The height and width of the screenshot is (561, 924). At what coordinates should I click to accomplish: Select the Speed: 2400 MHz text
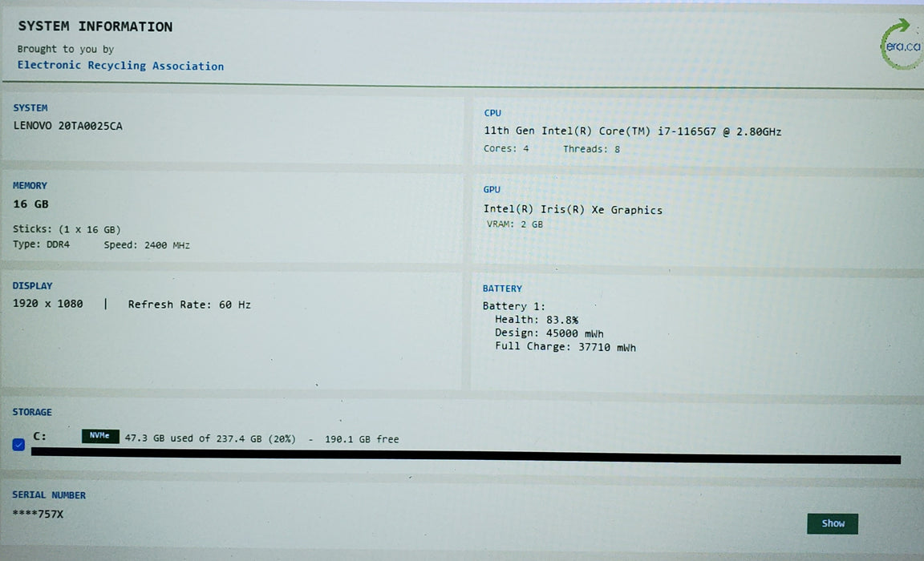tap(147, 245)
